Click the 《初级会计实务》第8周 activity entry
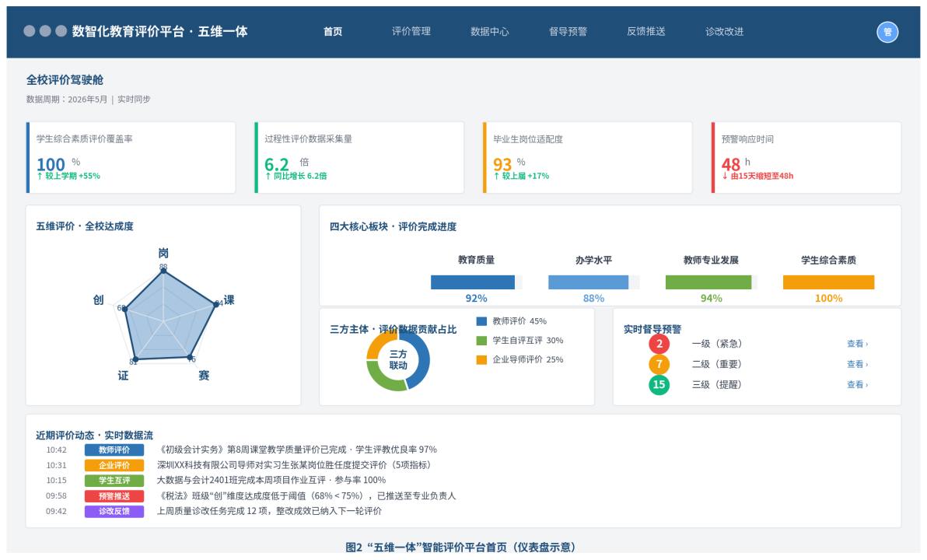 297,450
